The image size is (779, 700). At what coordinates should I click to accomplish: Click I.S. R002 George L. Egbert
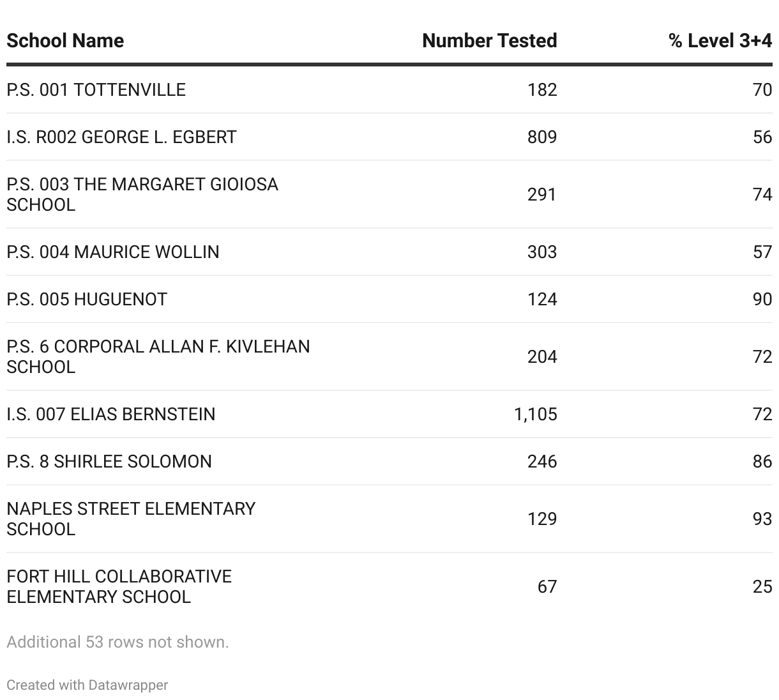point(121,137)
